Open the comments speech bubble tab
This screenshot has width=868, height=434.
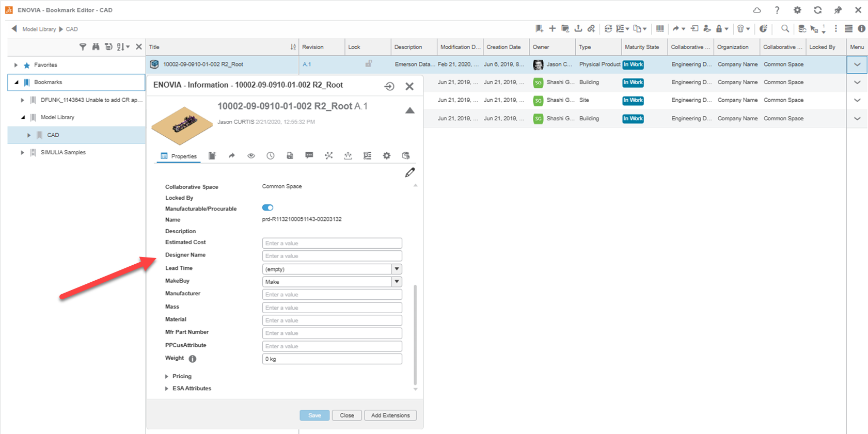pos(309,155)
